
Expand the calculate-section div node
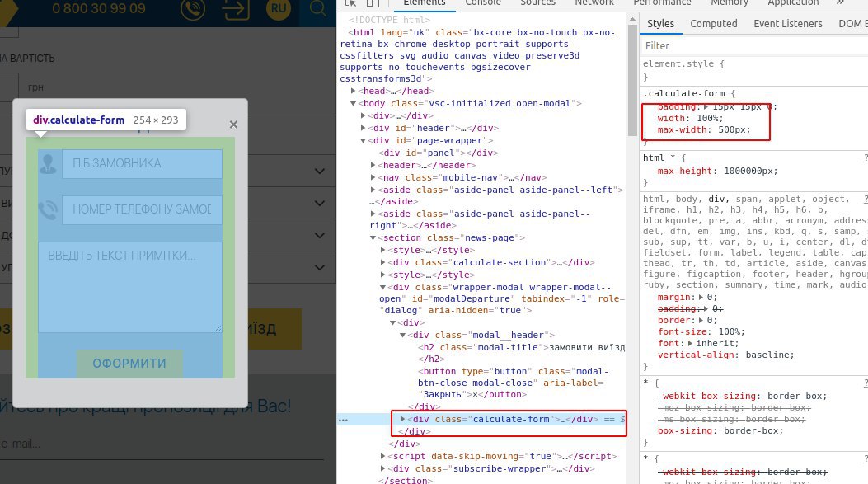tap(383, 262)
